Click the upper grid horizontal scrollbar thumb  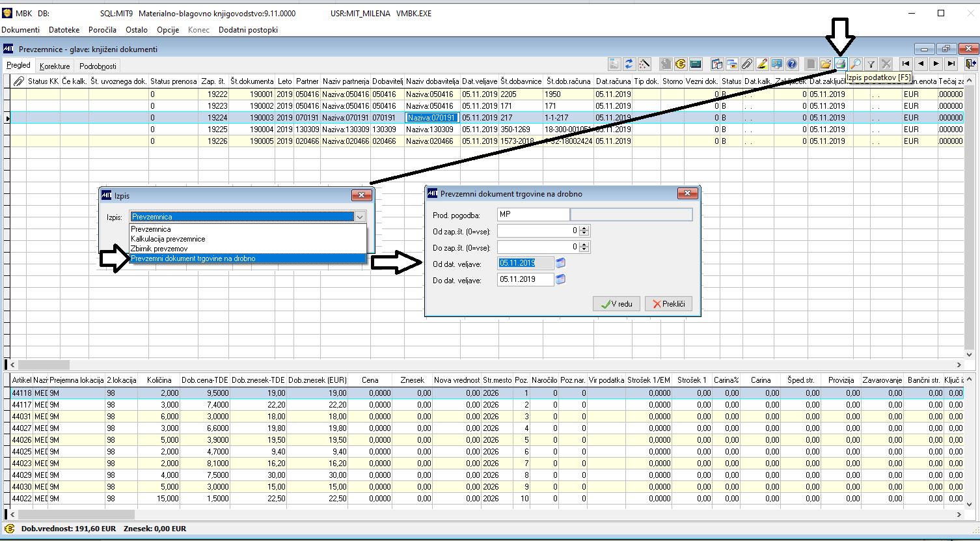[44, 365]
